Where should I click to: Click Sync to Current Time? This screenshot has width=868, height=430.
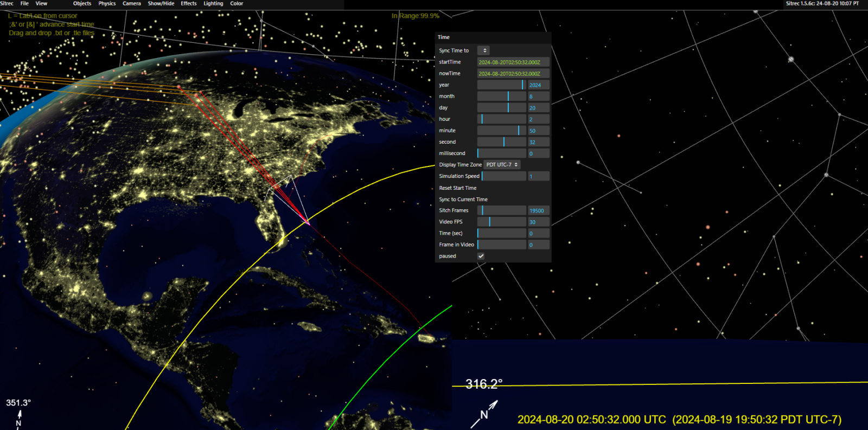[463, 200]
